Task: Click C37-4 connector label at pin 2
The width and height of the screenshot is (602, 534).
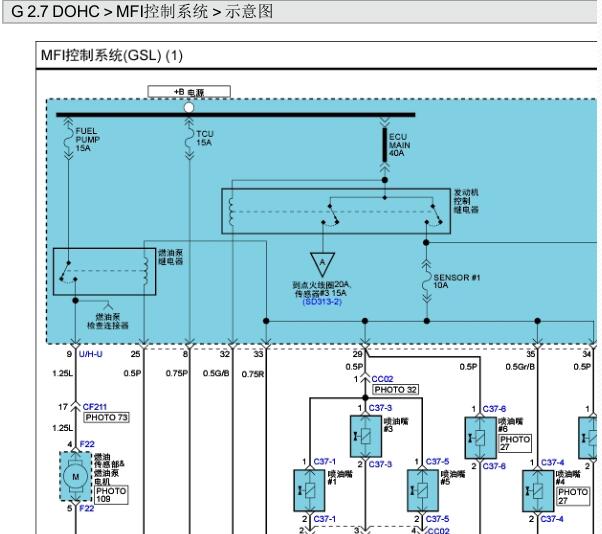Action: (x=552, y=519)
